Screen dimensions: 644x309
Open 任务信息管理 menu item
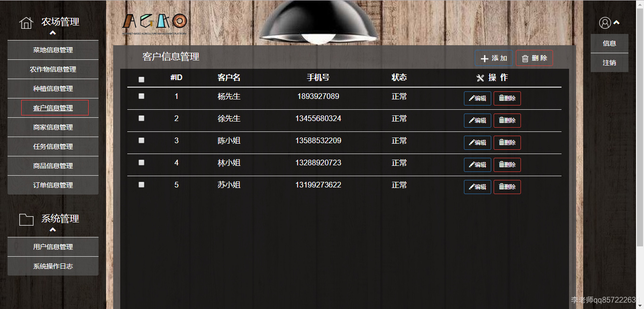[53, 146]
